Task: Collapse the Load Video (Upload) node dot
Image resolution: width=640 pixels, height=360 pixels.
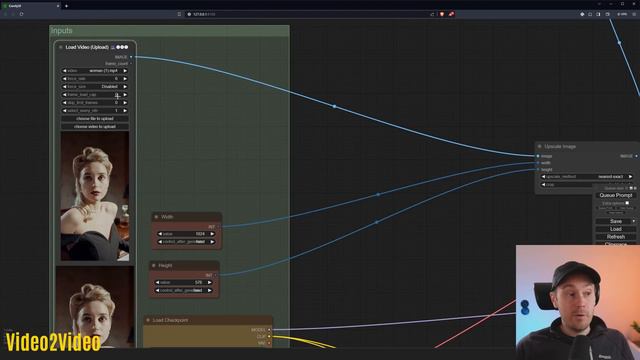Action: pyautogui.click(x=60, y=47)
